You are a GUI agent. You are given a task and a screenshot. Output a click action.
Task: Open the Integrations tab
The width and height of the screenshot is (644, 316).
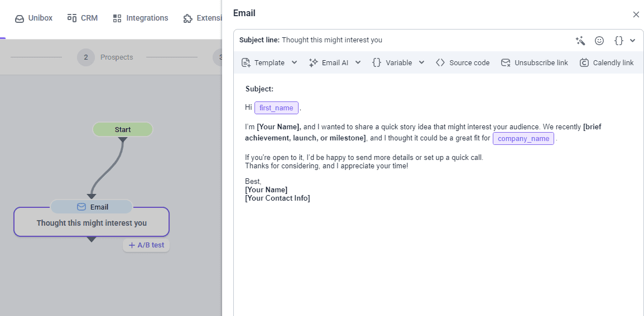(140, 18)
